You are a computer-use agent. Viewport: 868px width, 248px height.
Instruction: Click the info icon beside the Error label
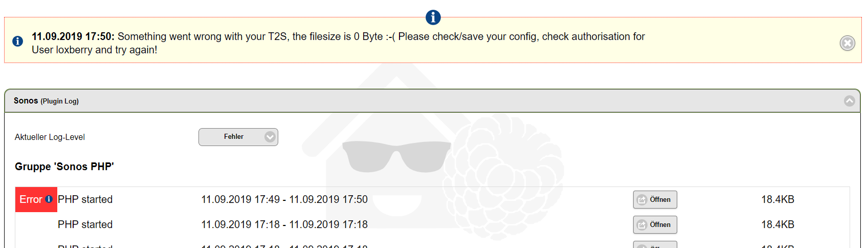(x=49, y=199)
